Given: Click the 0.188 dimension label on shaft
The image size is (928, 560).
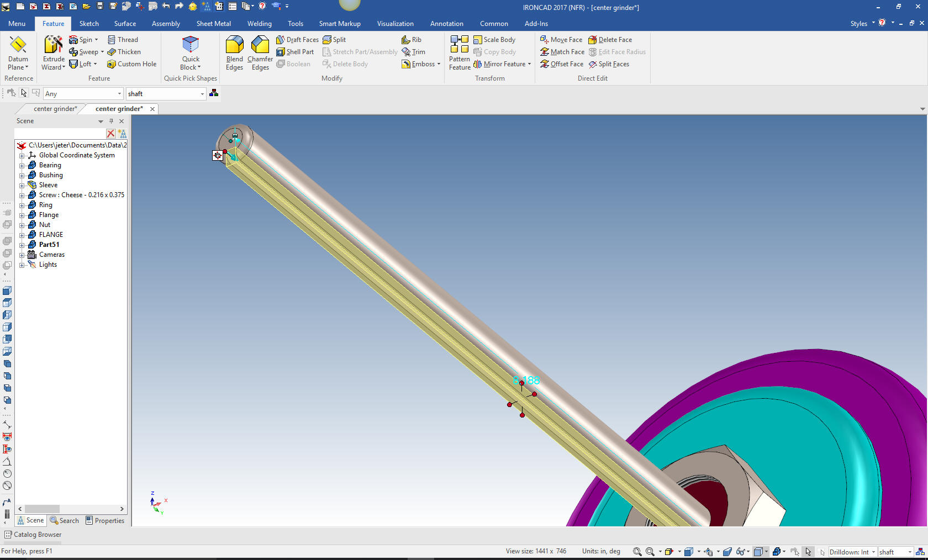Looking at the screenshot, I should [526, 380].
